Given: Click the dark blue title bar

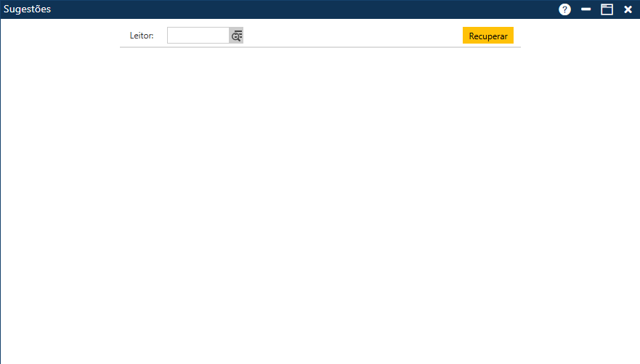Looking at the screenshot, I should click(x=291, y=9).
